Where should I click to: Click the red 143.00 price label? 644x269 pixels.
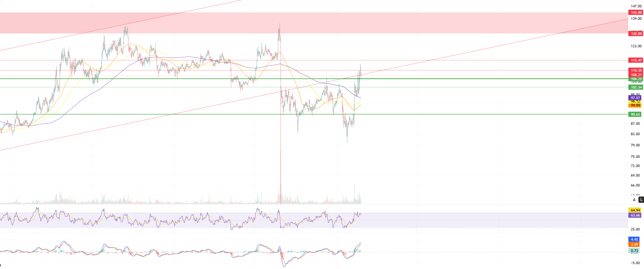click(x=636, y=12)
